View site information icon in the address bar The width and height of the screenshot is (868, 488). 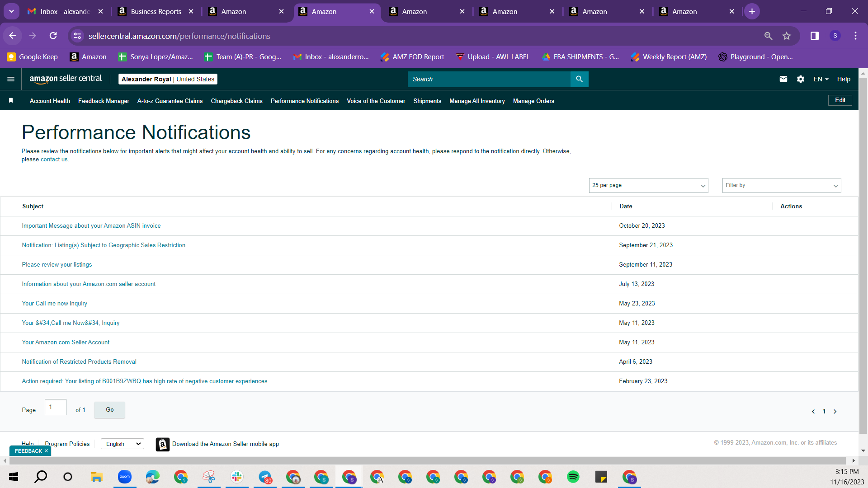tap(78, 36)
